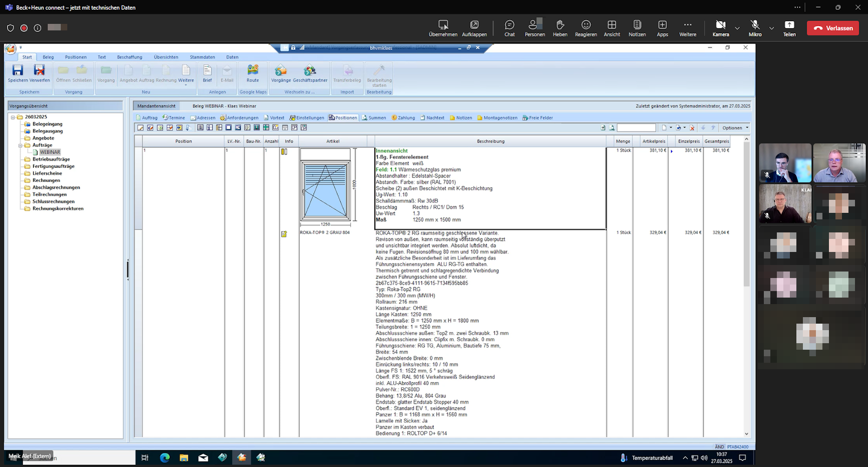Screen dimensions: 868x467
Task: Click yellow info bars icon in position 1 row
Action: [284, 152]
